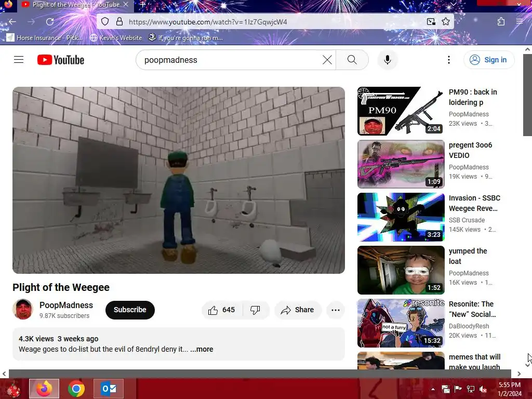Click scrollbar up arrow

527,49
